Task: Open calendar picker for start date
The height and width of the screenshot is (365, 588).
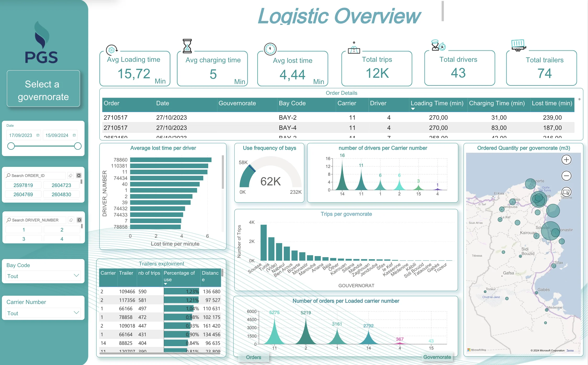Action: click(x=38, y=135)
